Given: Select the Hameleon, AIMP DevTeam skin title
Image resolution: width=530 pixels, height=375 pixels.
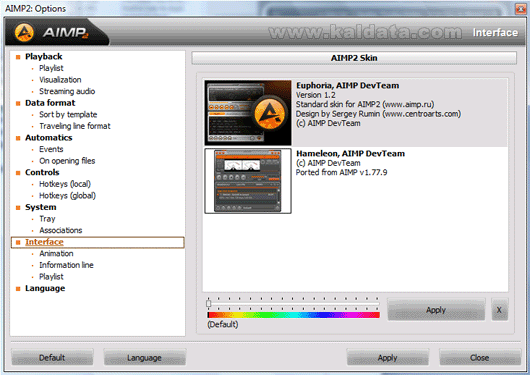Looking at the screenshot, I should [350, 154].
